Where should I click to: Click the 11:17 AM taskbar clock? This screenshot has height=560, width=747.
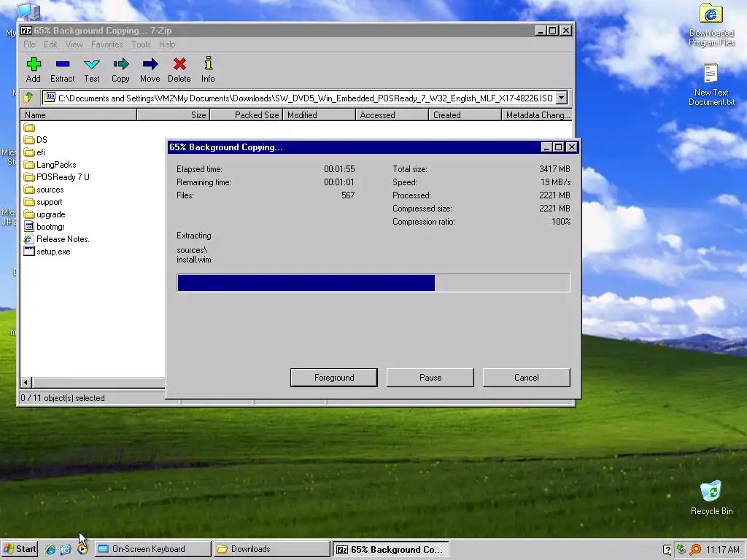point(723,550)
